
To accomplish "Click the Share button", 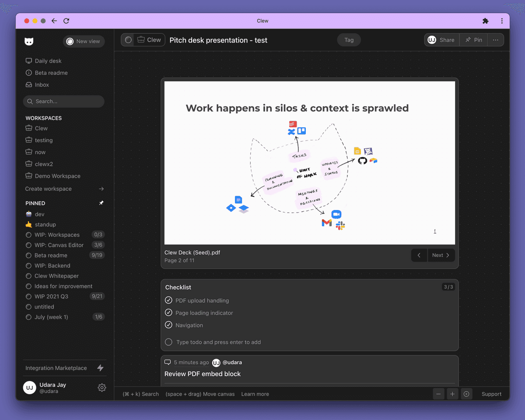I will tap(442, 40).
